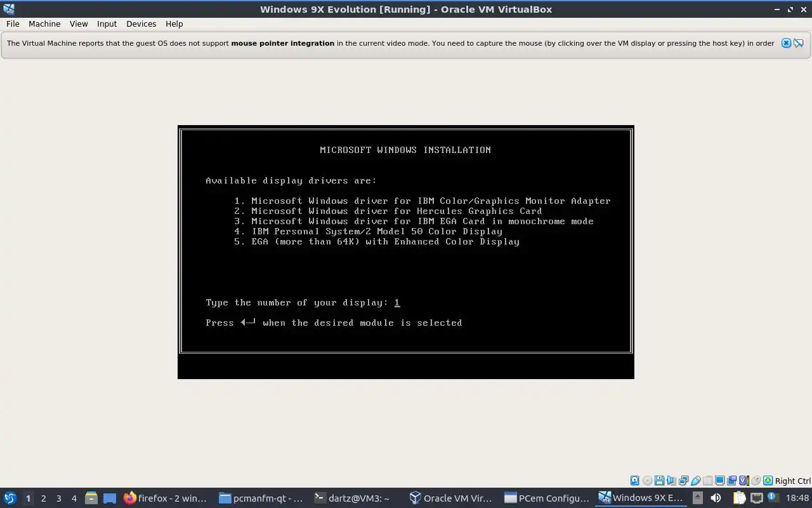812x508 pixels.
Task: Click the file manager quick-launch icon
Action: (91, 498)
